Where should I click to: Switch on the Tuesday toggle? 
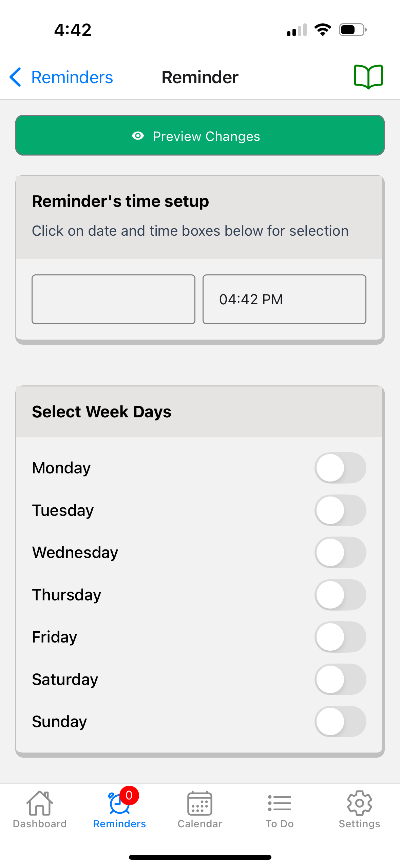(x=340, y=510)
